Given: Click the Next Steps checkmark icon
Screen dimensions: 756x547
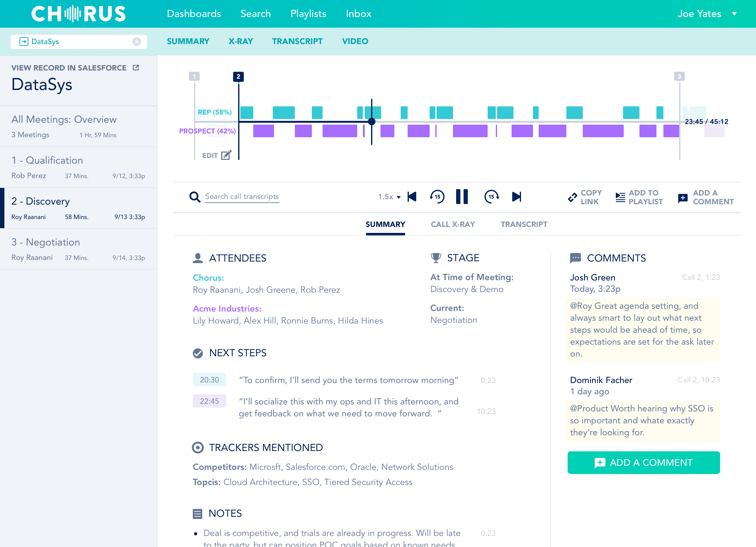Looking at the screenshot, I should 198,353.
